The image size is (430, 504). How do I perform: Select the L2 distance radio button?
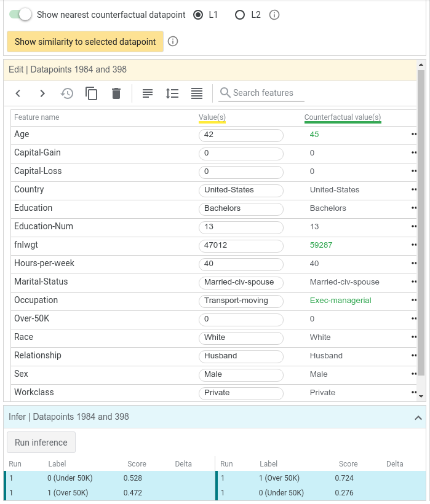click(x=239, y=15)
